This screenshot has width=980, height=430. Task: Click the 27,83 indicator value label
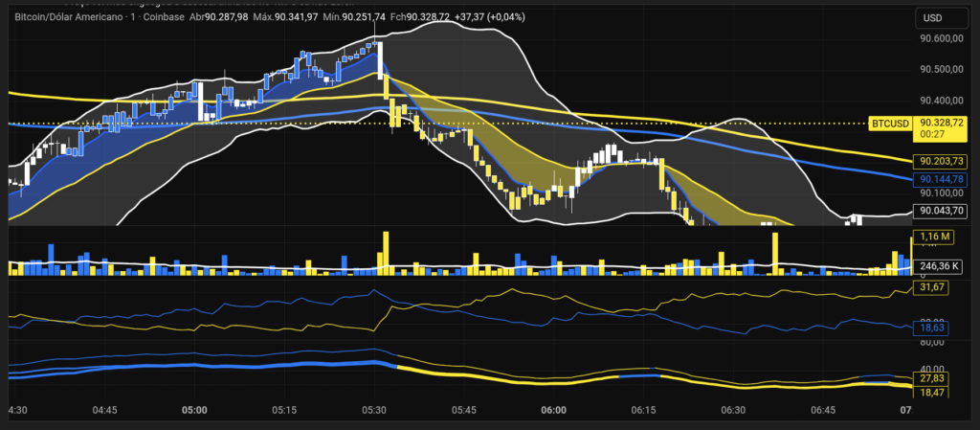coord(930,380)
